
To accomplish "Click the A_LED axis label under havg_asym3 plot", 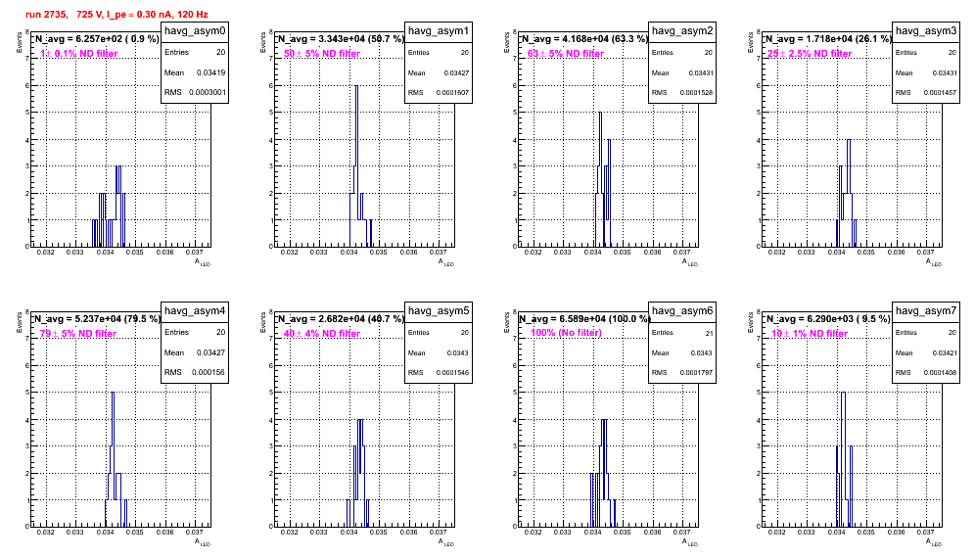I will 934,262.
